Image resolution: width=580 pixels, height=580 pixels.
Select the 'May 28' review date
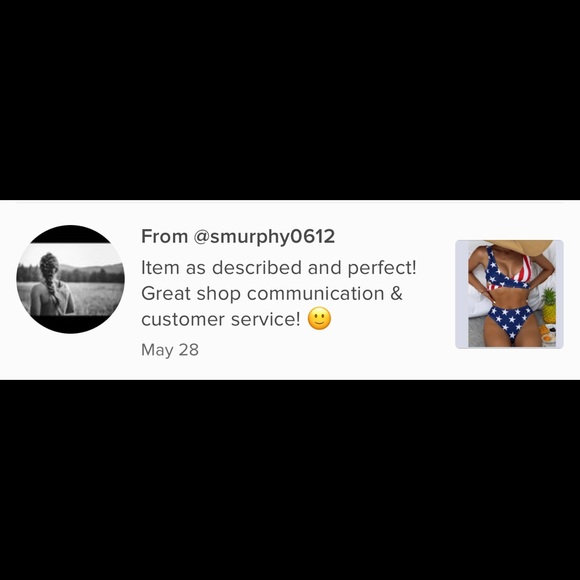coord(170,350)
